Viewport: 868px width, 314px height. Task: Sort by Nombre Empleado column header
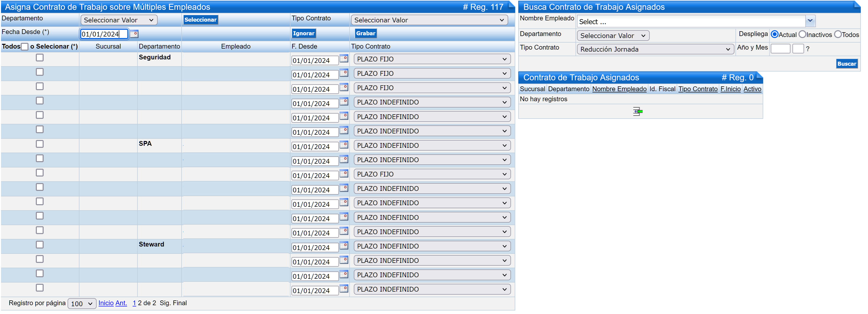click(x=619, y=89)
